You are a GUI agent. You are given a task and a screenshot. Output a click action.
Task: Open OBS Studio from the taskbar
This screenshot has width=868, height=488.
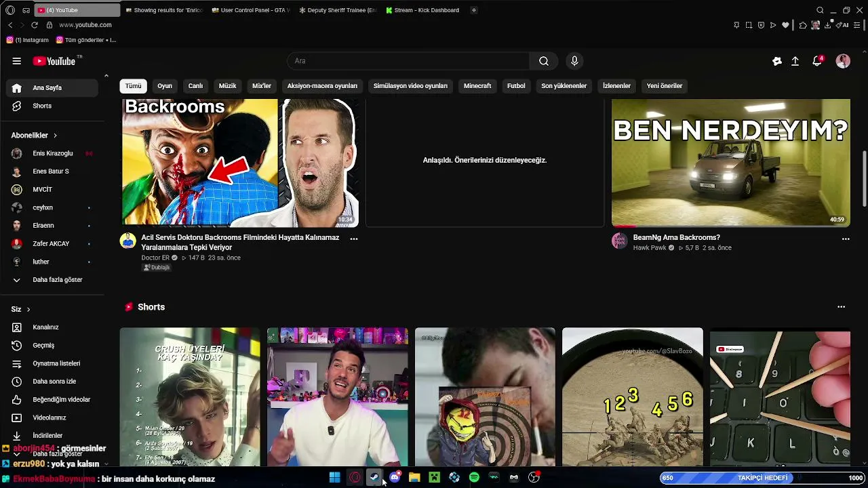click(x=534, y=478)
